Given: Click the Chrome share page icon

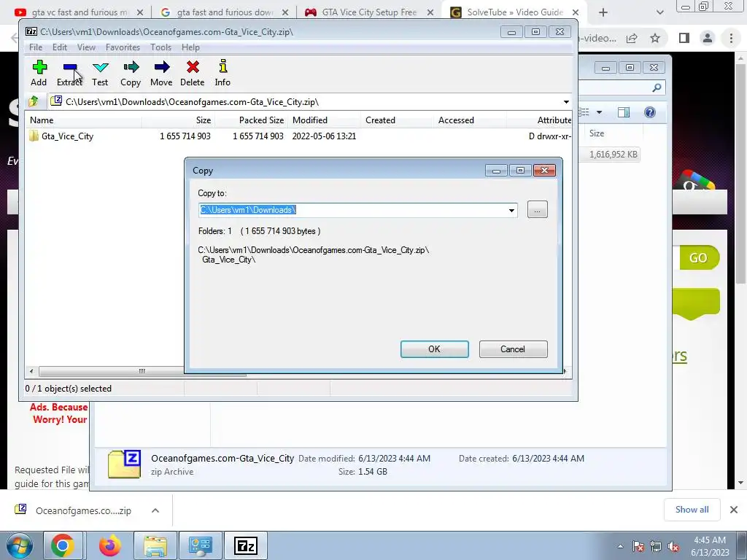Looking at the screenshot, I should [632, 38].
